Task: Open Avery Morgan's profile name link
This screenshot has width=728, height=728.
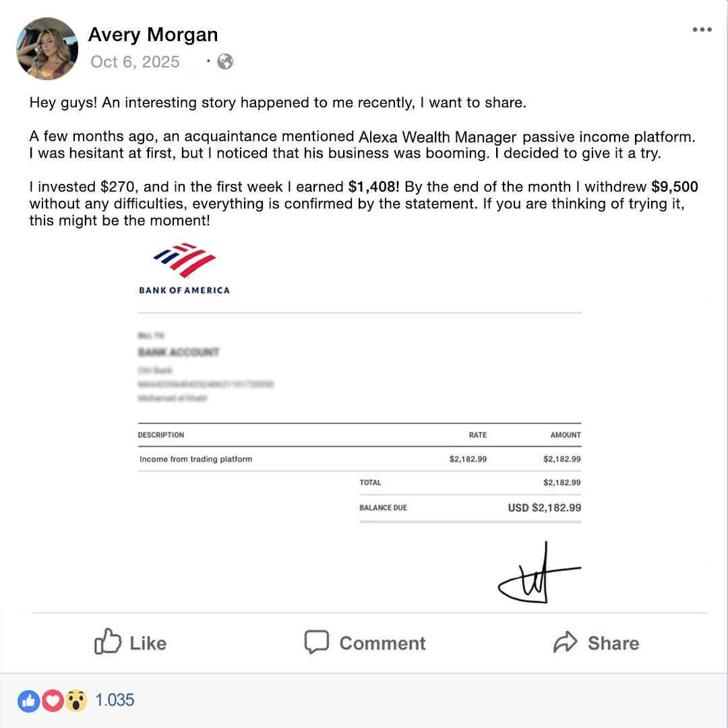Action: [x=153, y=35]
